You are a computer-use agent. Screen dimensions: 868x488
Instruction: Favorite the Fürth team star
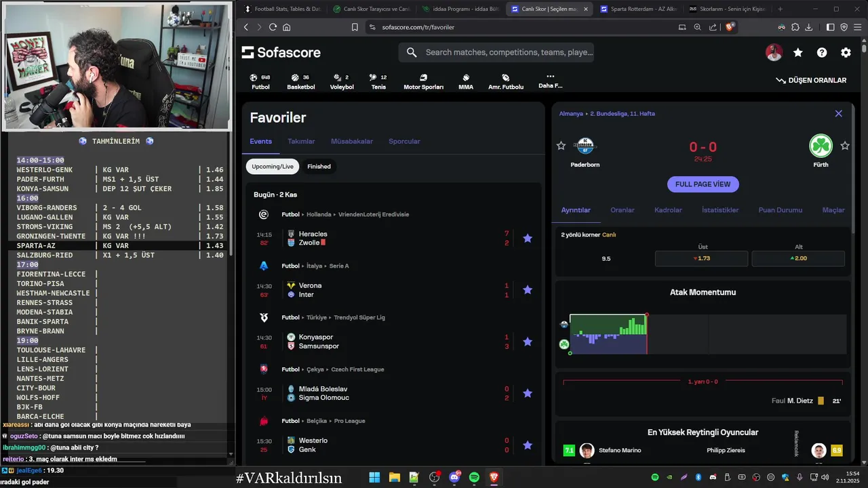(x=845, y=146)
